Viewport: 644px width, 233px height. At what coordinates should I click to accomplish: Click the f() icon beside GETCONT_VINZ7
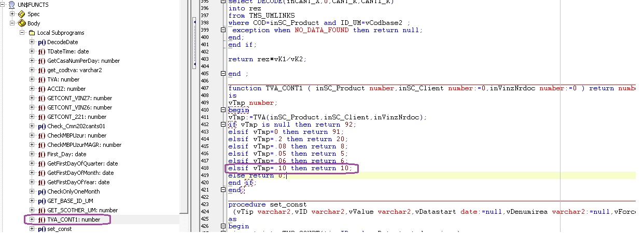click(x=42, y=98)
